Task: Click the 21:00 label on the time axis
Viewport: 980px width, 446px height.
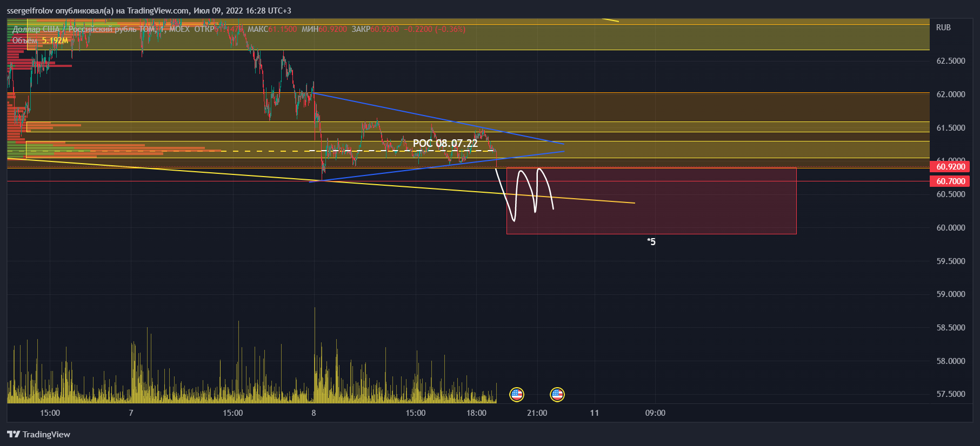Action: click(537, 413)
